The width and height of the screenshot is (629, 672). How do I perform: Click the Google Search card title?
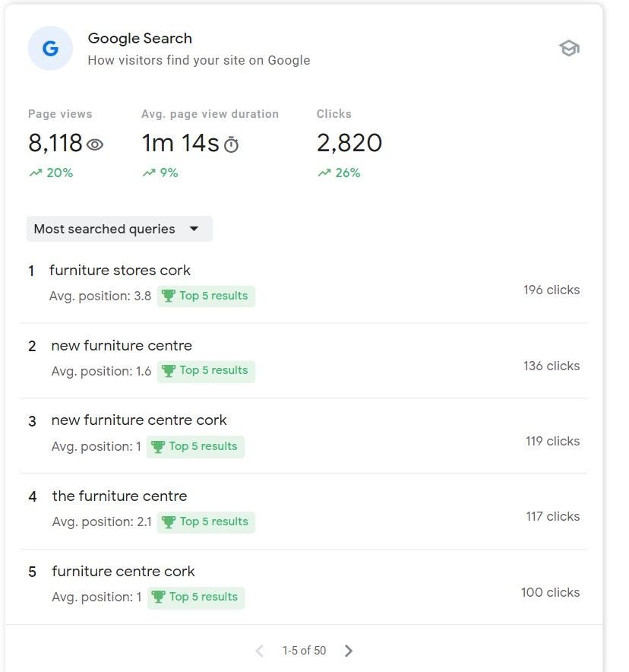coord(140,39)
